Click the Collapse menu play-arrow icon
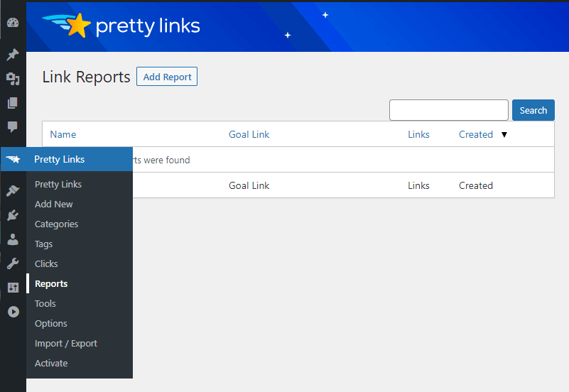 13,312
